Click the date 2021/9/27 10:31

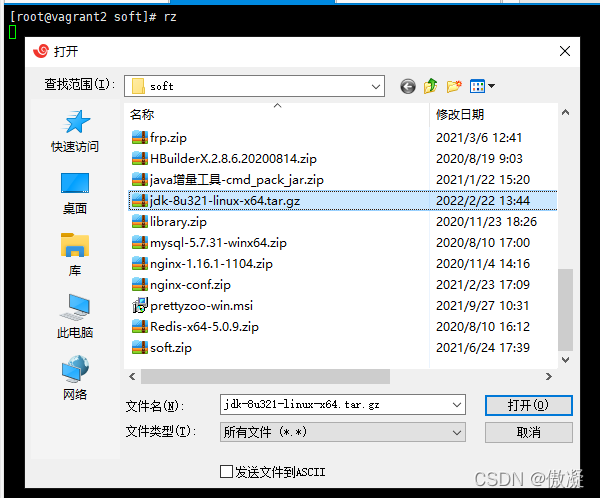pyautogui.click(x=483, y=306)
